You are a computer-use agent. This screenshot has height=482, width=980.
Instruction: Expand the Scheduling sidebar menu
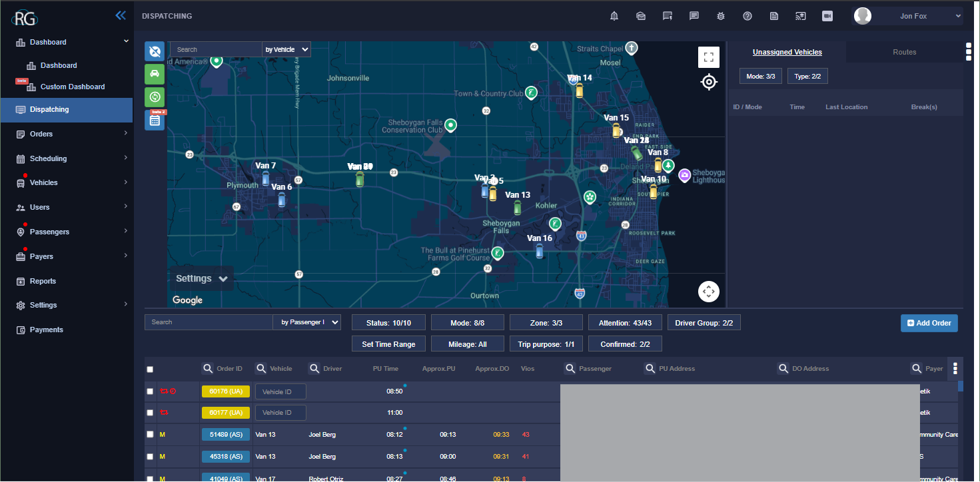(x=67, y=158)
